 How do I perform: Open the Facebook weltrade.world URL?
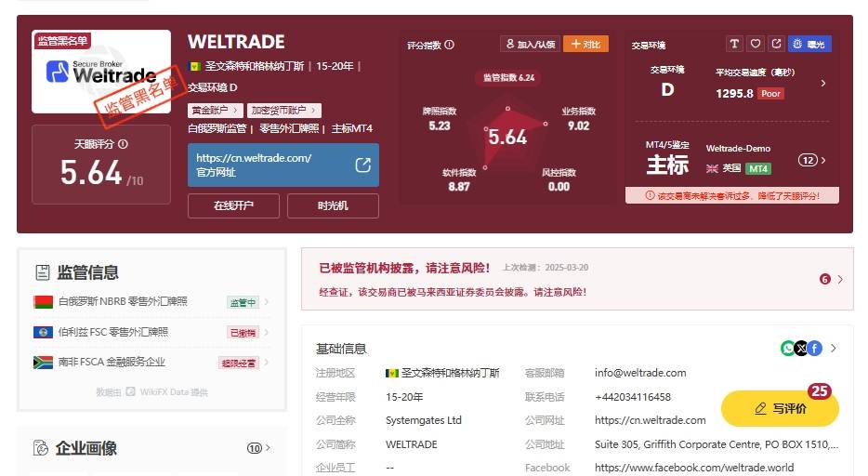click(694, 469)
